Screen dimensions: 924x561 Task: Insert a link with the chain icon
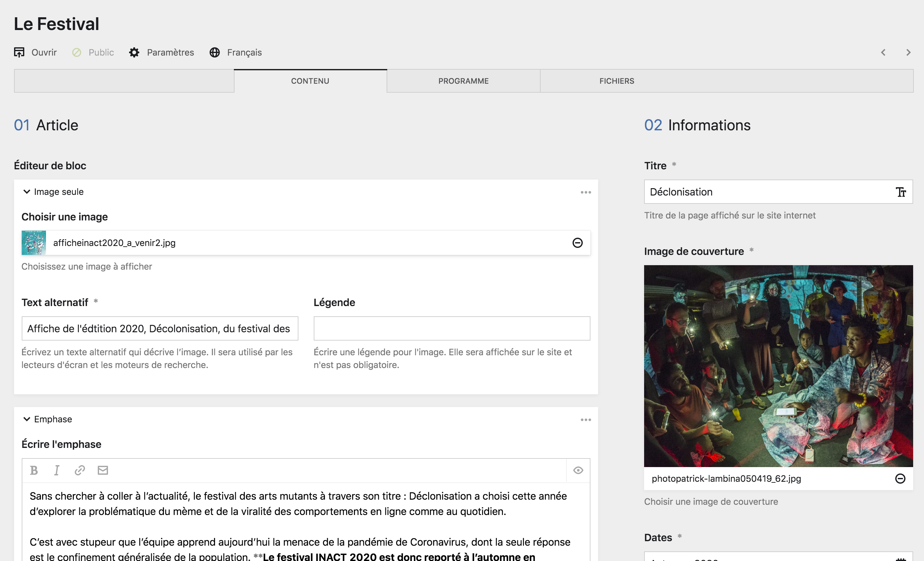point(80,470)
